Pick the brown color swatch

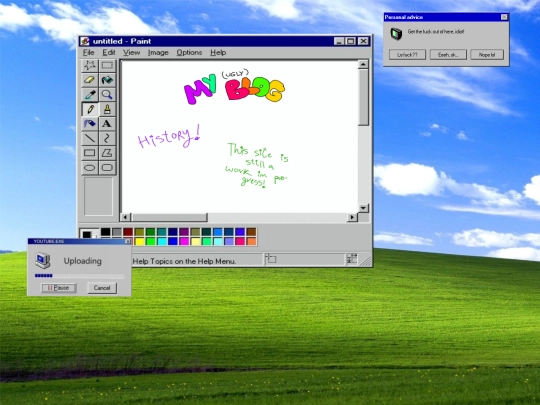point(251,232)
